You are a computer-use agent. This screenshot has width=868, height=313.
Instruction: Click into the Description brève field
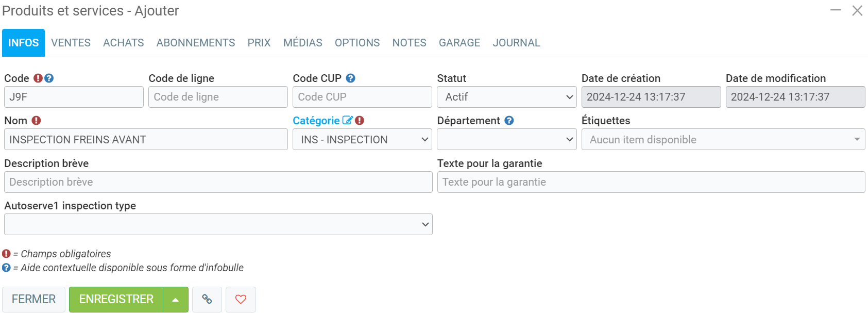(x=218, y=182)
